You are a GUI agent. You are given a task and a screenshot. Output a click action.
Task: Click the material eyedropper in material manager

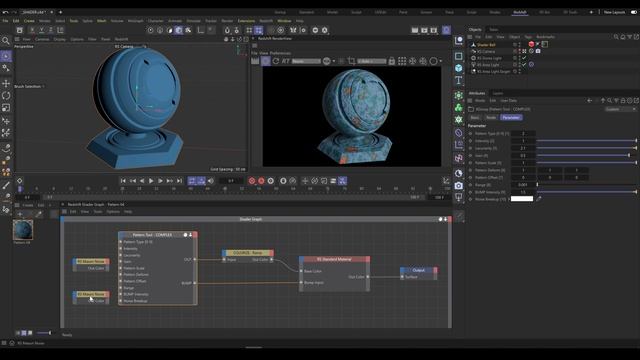pos(38,213)
